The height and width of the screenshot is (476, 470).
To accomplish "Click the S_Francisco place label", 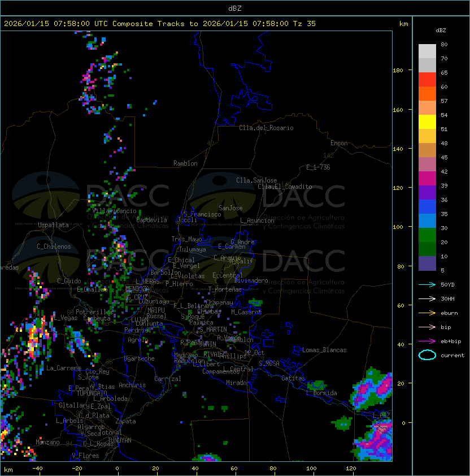I will (203, 214).
